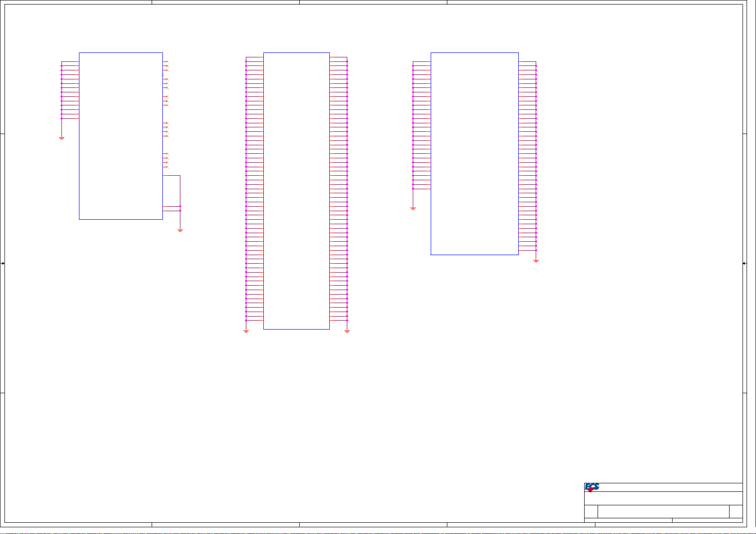Screen dimensions: 756x534
Task: Click the arrow marker on left sheet border
Action: pyautogui.click(x=3, y=264)
